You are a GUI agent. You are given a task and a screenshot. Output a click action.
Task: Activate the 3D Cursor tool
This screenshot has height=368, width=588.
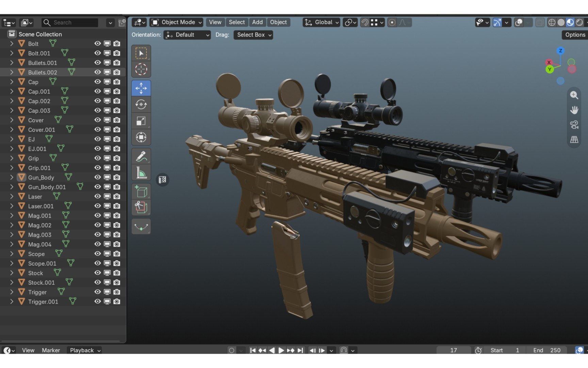tap(141, 69)
